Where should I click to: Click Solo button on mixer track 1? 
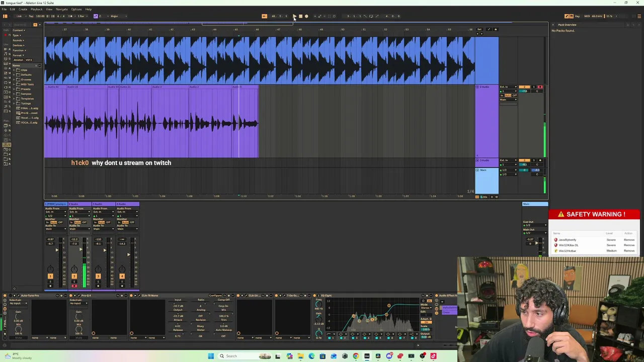(50, 281)
